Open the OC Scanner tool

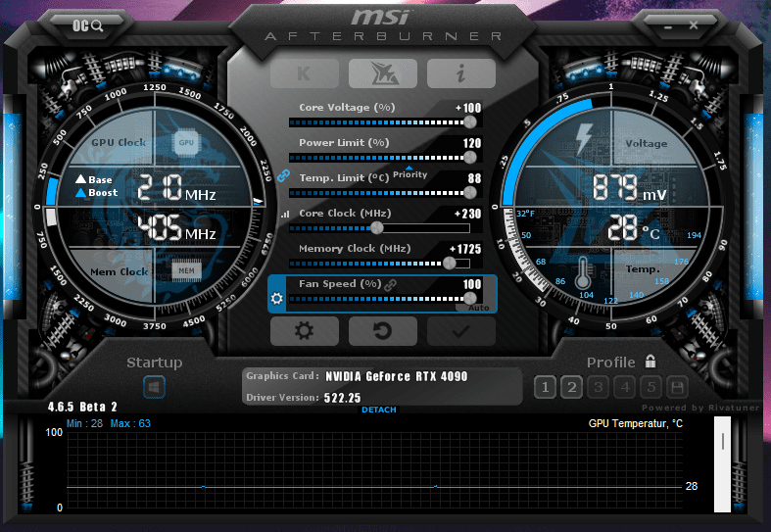[87, 25]
